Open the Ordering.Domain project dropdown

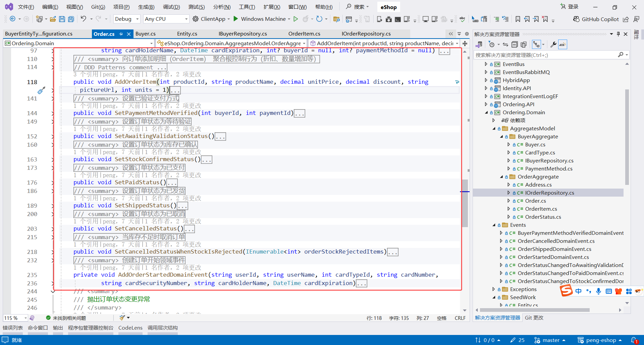click(79, 43)
